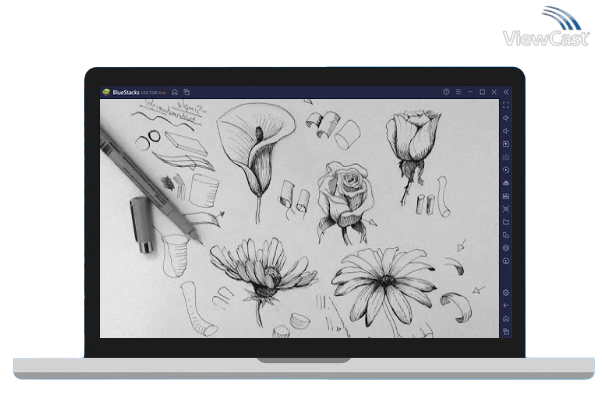Image resolution: width=602 pixels, height=414 pixels.
Task: Open the recent apps icon in the title bar
Action: point(187,92)
